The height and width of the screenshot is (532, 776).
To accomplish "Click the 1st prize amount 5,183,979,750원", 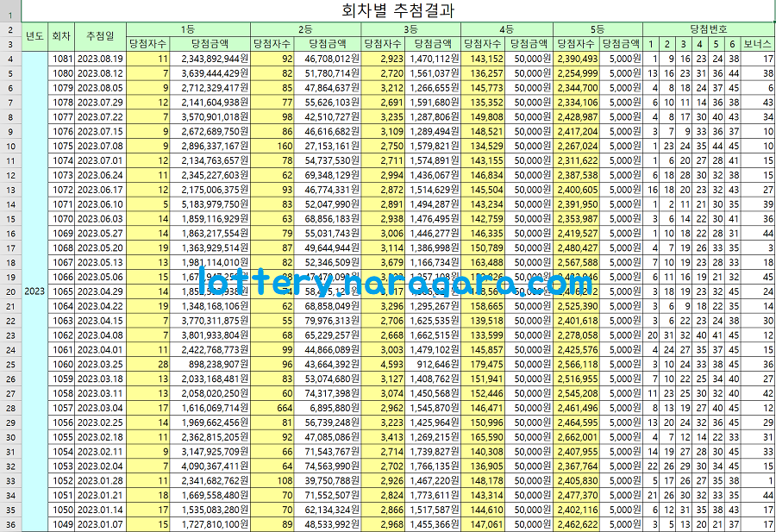I will (x=211, y=204).
